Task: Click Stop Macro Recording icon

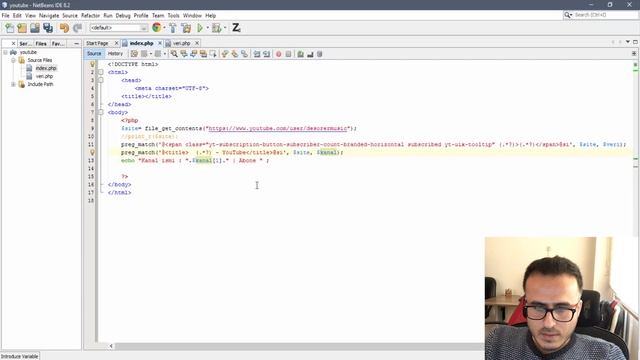Action: [x=288, y=54]
